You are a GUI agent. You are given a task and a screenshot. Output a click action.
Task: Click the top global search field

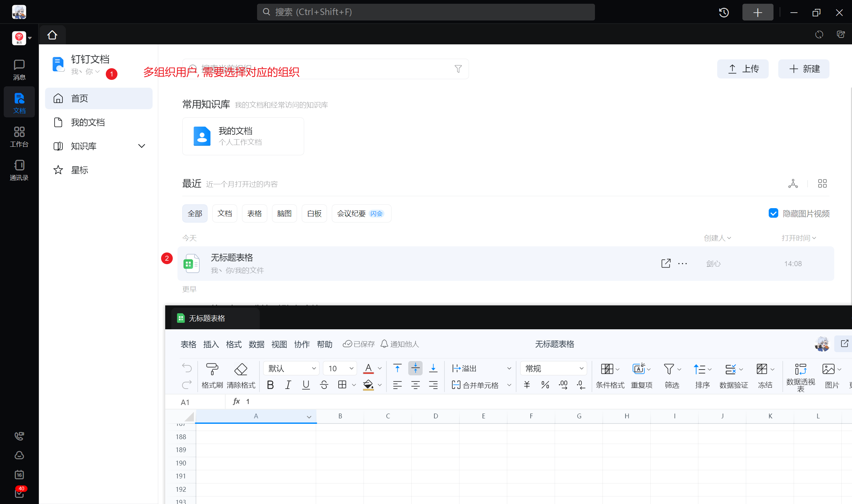point(426,12)
